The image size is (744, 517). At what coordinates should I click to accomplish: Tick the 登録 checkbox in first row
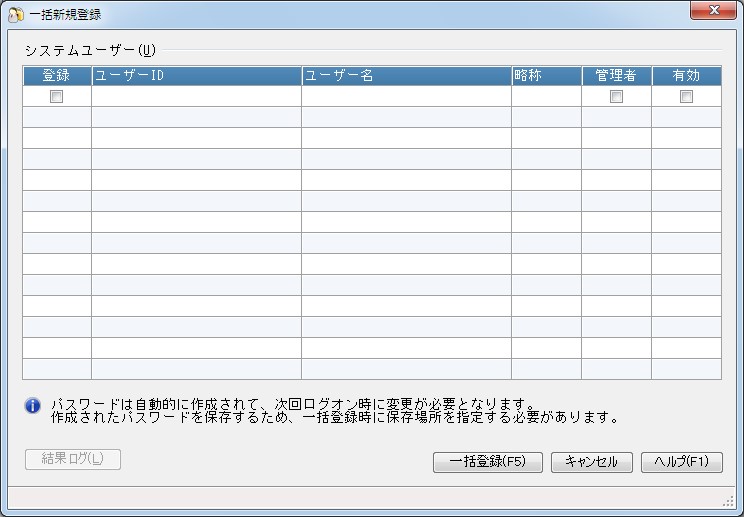click(x=56, y=97)
